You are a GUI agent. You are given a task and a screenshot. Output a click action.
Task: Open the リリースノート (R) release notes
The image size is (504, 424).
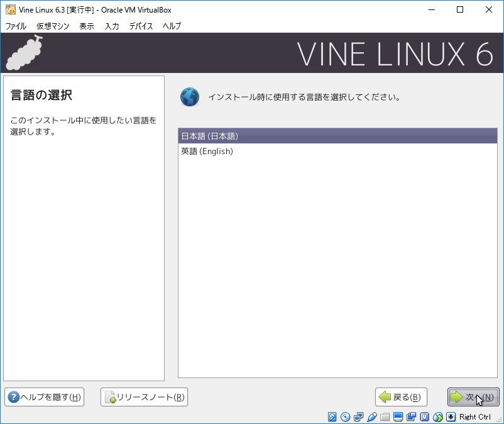pyautogui.click(x=144, y=397)
